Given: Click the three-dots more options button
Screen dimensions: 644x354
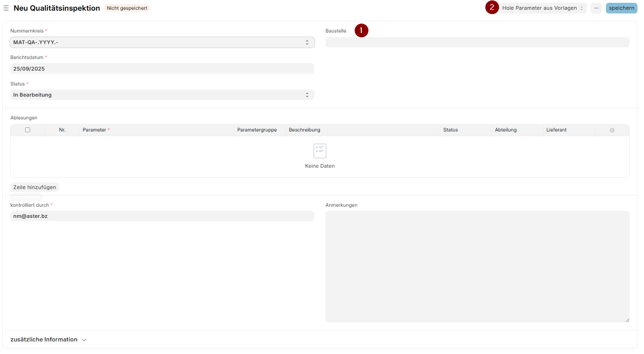Looking at the screenshot, I should tap(596, 8).
